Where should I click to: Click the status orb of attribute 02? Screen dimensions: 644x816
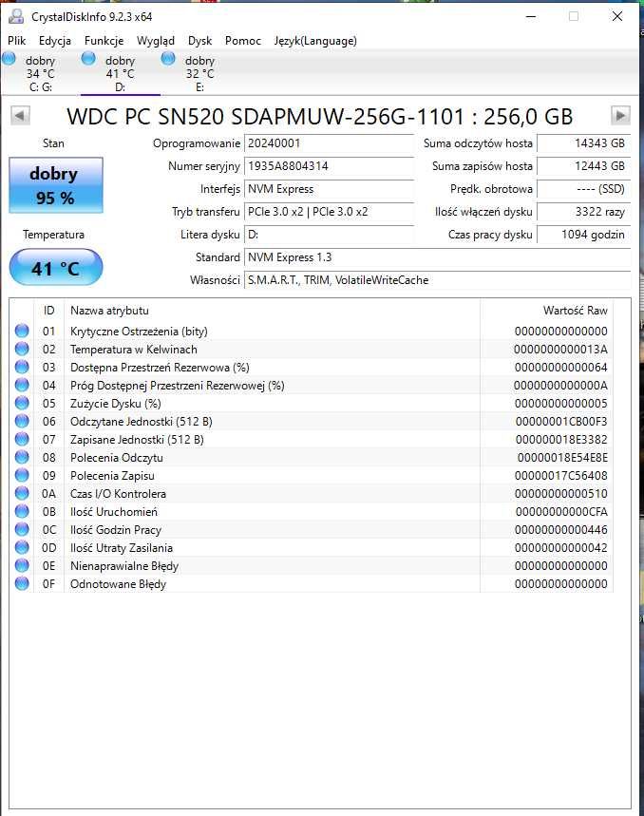coord(22,349)
